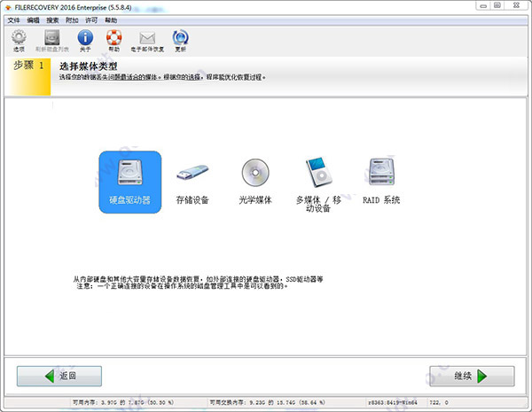Minimize the FILERECOVERY window
The width and height of the screenshot is (532, 412).
click(x=483, y=6)
